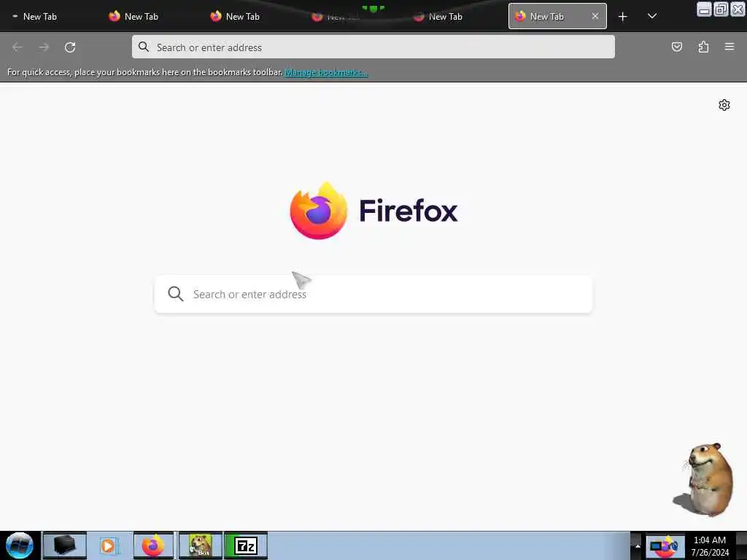Image resolution: width=747 pixels, height=560 pixels.
Task: Click the magnifier icon in the page search box
Action: [x=176, y=294]
